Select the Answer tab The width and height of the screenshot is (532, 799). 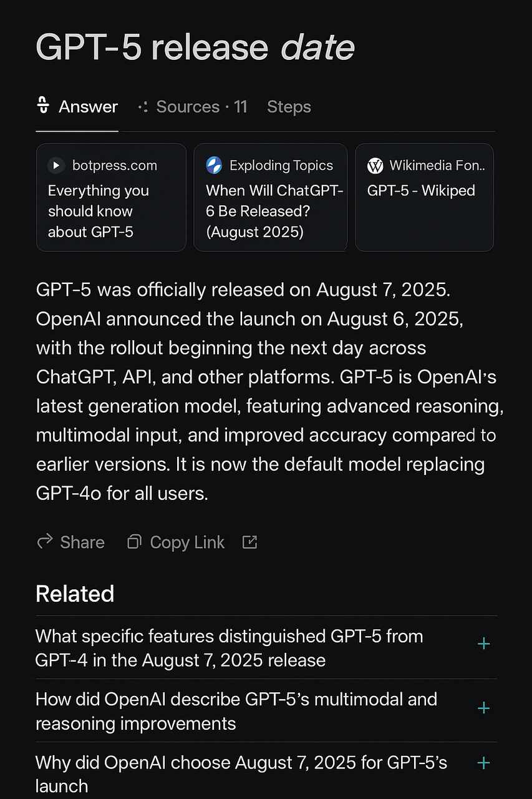88,107
